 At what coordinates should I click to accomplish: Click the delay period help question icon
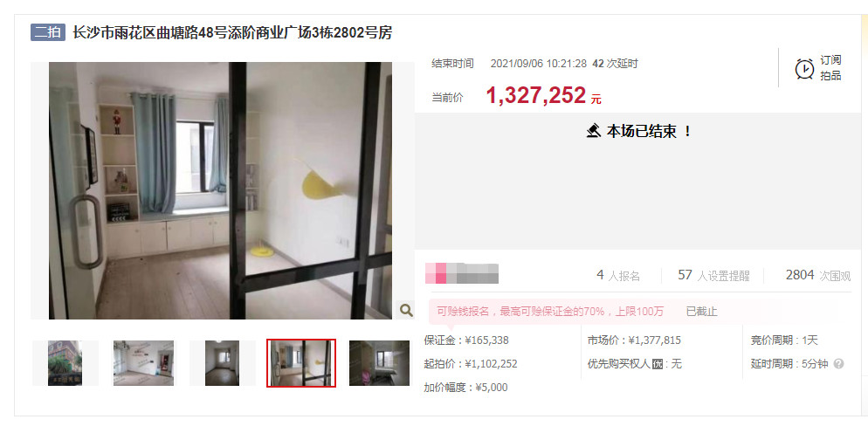(838, 364)
